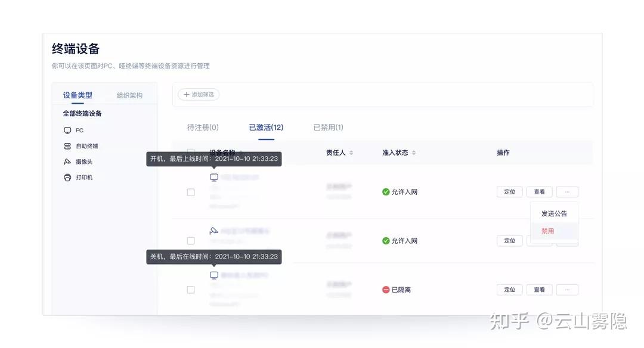The height and width of the screenshot is (348, 644).
Task: Switch to the 组织架构 sidebar tab
Action: click(x=129, y=95)
